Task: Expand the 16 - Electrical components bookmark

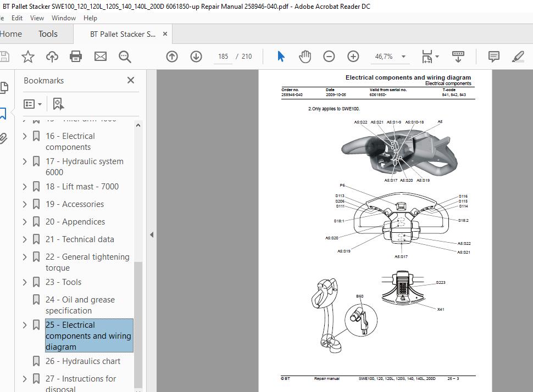Action: coord(25,136)
